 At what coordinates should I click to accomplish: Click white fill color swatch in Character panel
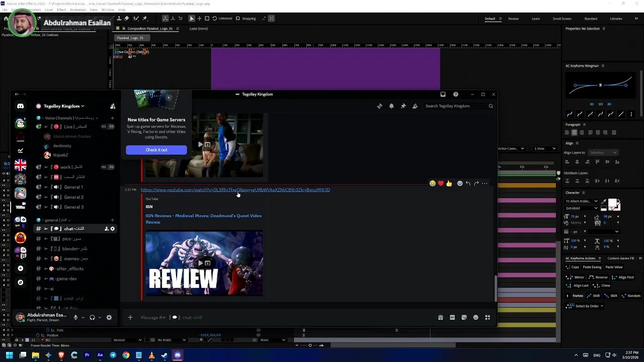click(612, 203)
